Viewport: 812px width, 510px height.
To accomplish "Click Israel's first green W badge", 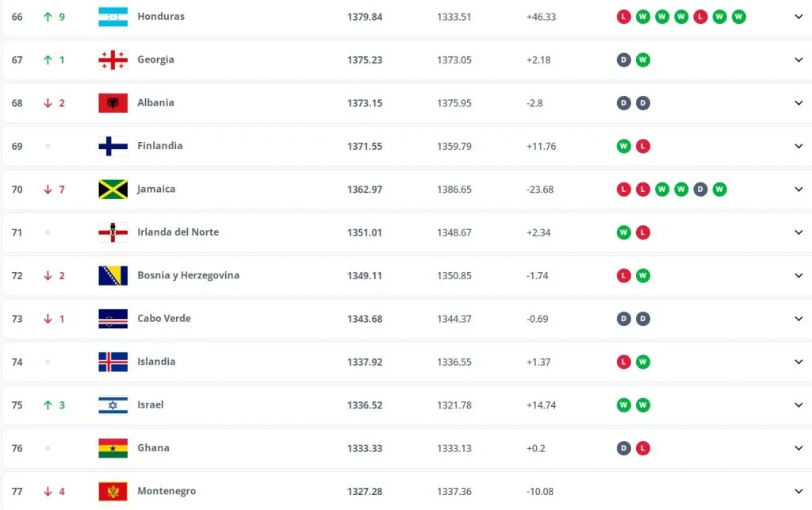I will tap(624, 405).
